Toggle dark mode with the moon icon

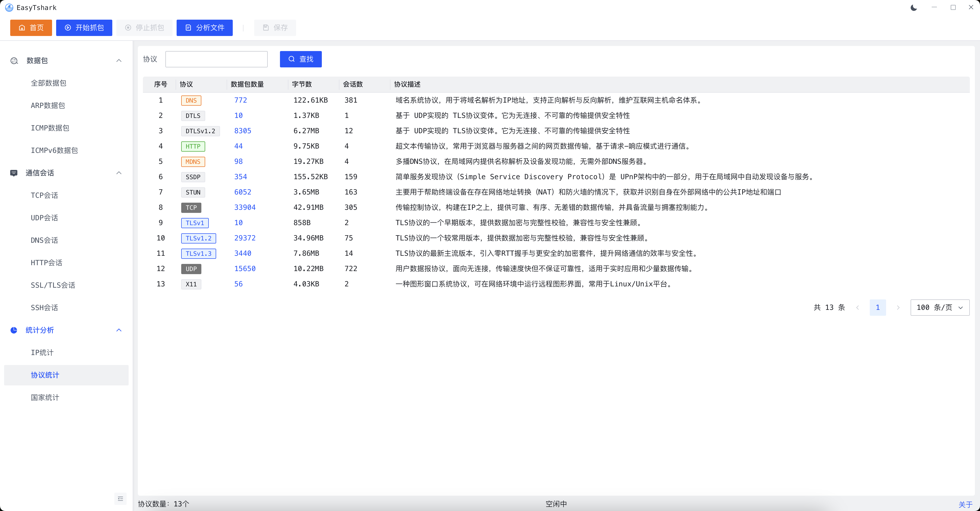pyautogui.click(x=913, y=7)
